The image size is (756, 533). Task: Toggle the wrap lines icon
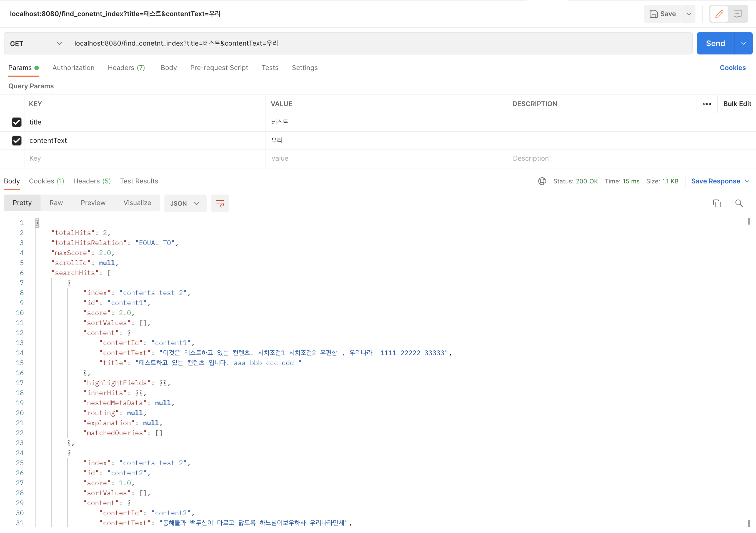pos(220,203)
